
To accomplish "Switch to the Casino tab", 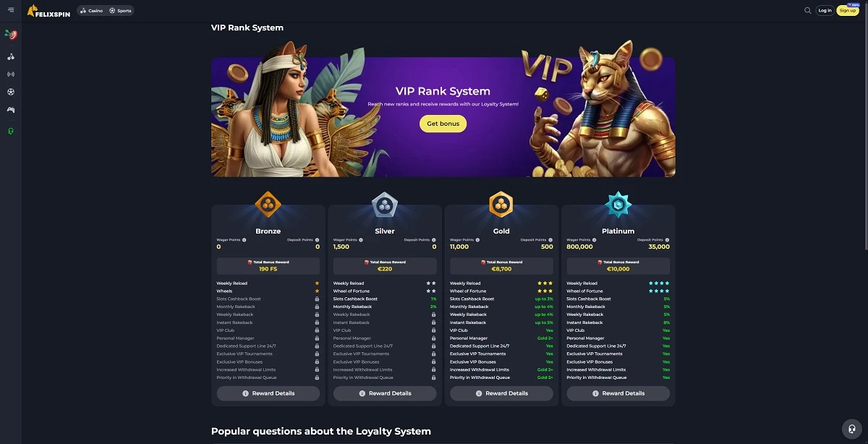I will 91,11.
